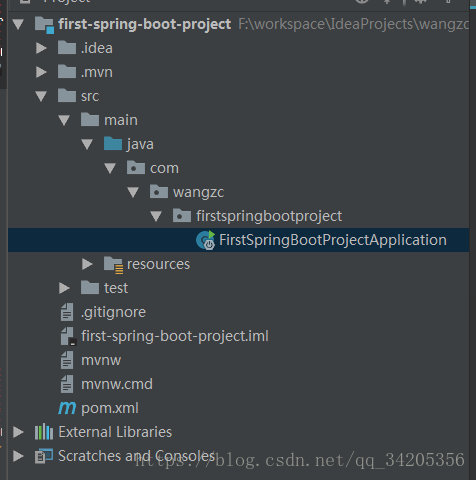Click the Scratches and Consoles icon

tap(44, 456)
